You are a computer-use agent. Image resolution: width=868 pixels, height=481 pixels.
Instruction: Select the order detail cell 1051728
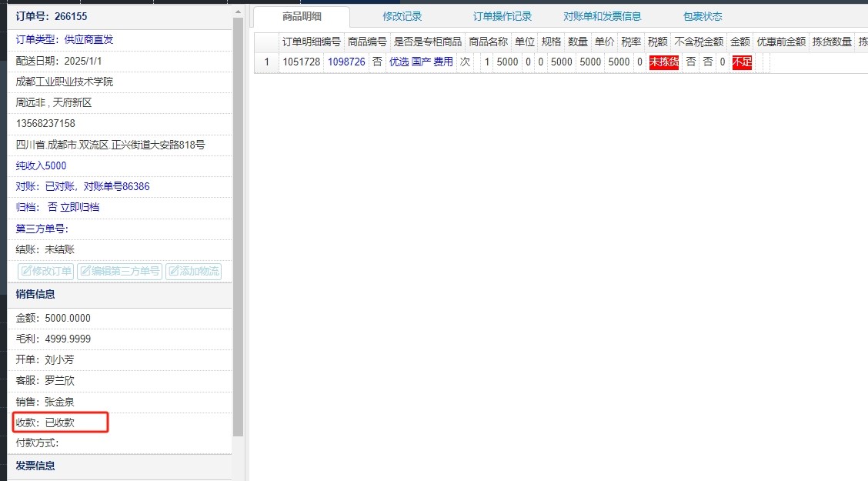click(x=302, y=62)
